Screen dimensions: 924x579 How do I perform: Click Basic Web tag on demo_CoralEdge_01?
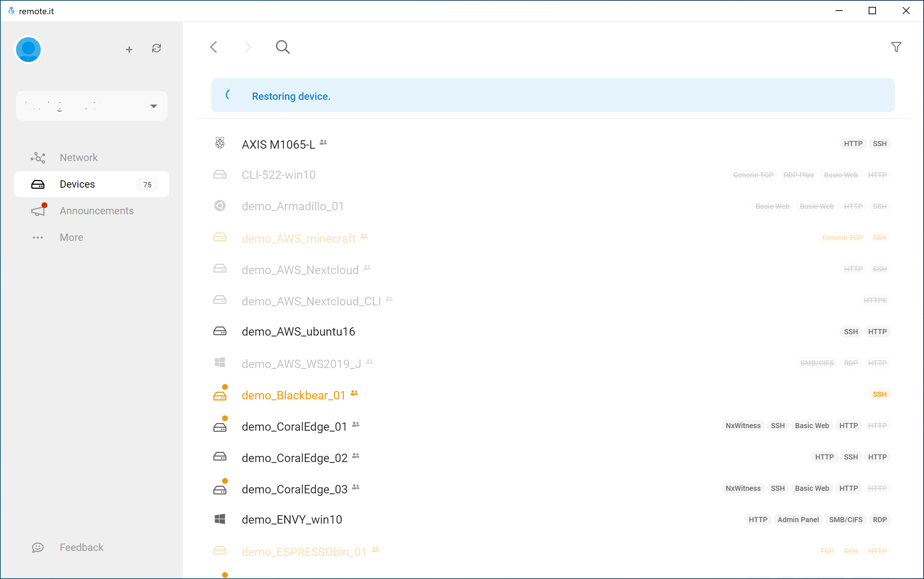pos(812,426)
